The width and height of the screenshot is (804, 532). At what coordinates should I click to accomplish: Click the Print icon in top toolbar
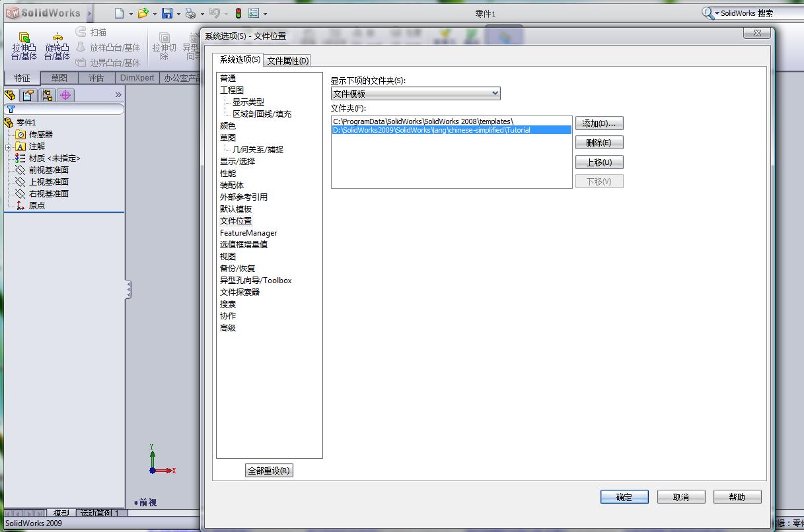[190, 13]
